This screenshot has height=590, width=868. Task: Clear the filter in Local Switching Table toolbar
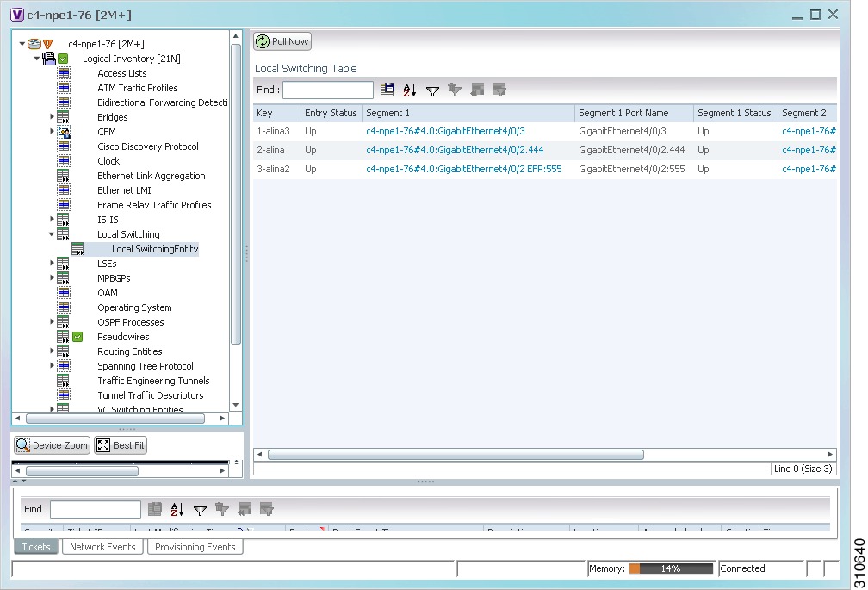(455, 90)
